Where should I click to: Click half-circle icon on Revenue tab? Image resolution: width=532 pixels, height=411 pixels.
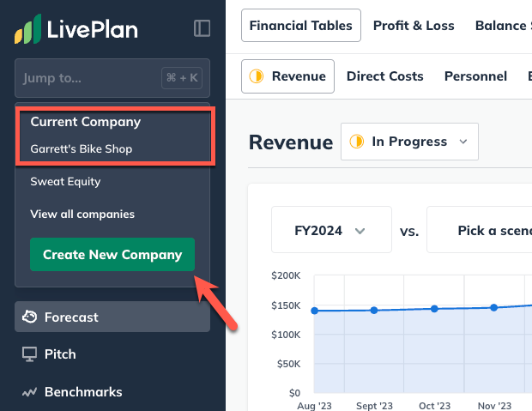(256, 76)
